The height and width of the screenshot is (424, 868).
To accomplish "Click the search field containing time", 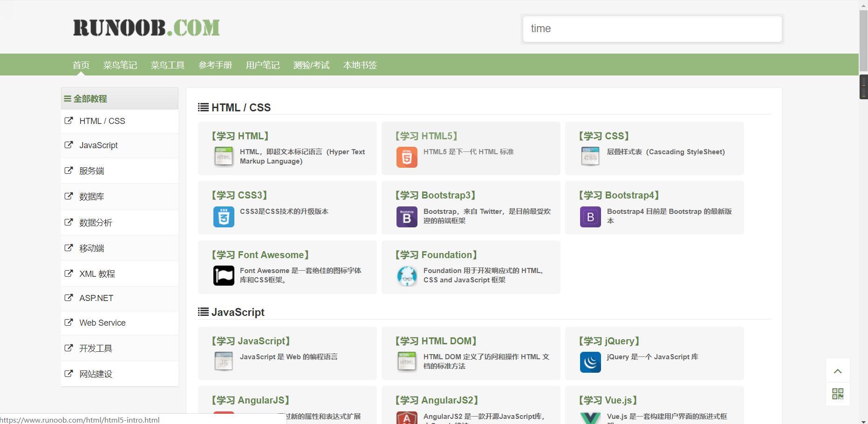I will (x=652, y=29).
